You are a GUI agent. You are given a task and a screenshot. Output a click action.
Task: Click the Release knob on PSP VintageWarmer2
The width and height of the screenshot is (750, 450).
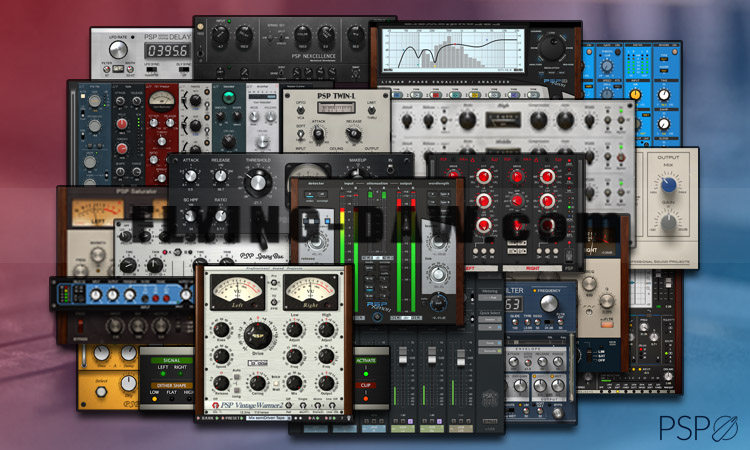tap(221, 383)
